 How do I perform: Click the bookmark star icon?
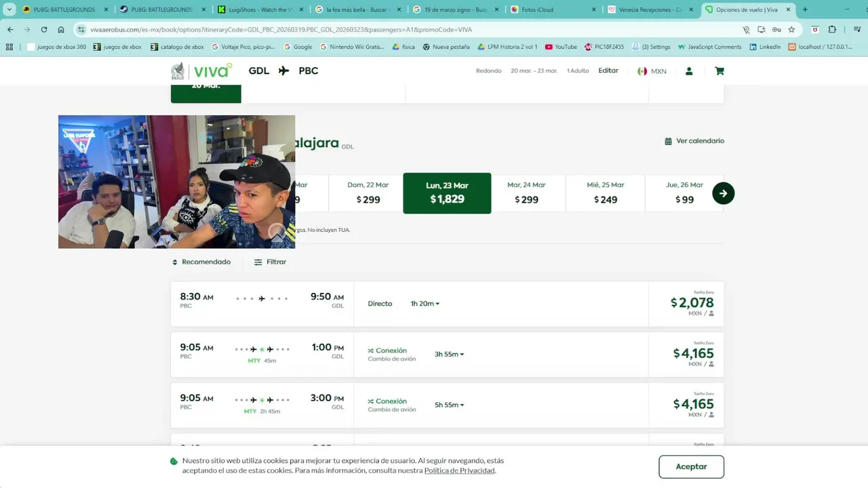791,30
